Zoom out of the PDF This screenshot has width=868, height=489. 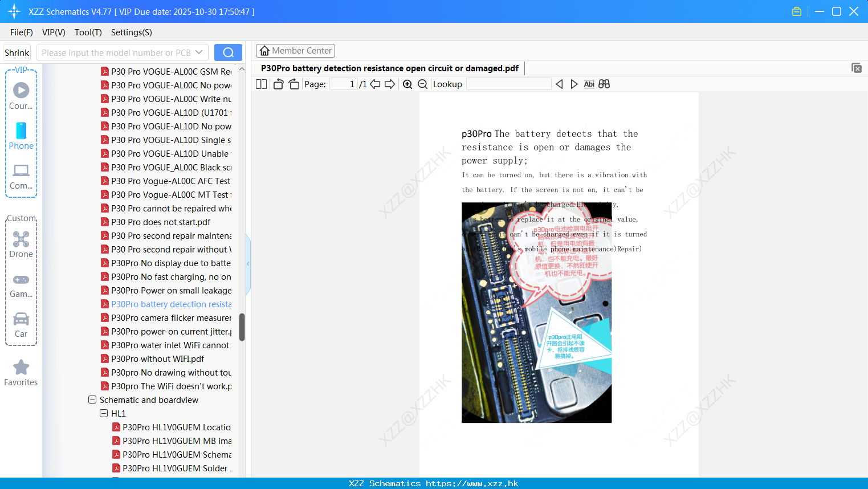click(x=423, y=84)
